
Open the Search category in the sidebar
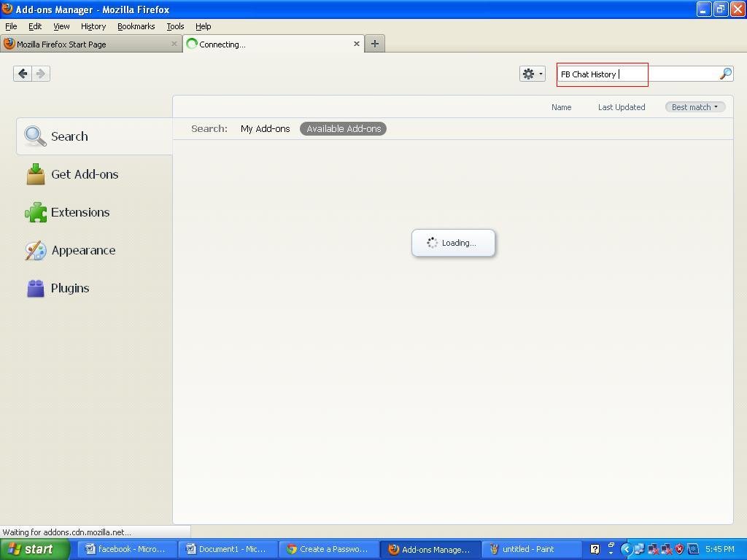pyautogui.click(x=94, y=136)
